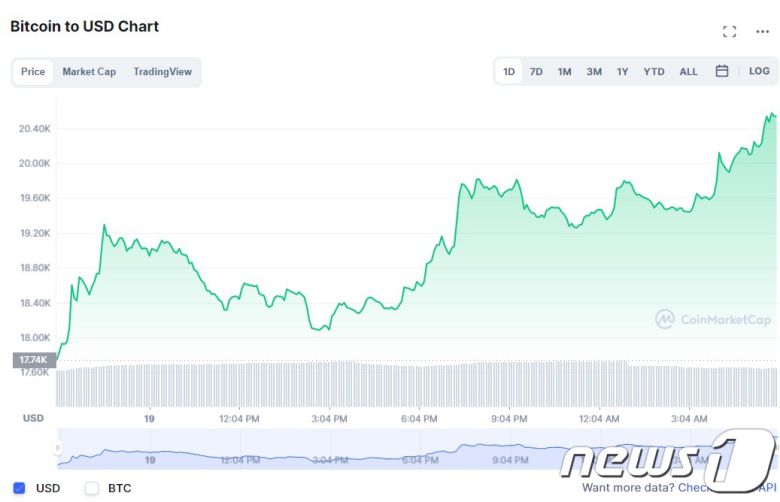This screenshot has width=780, height=502.
Task: Toggle LOG scale on the chart
Action: click(759, 71)
